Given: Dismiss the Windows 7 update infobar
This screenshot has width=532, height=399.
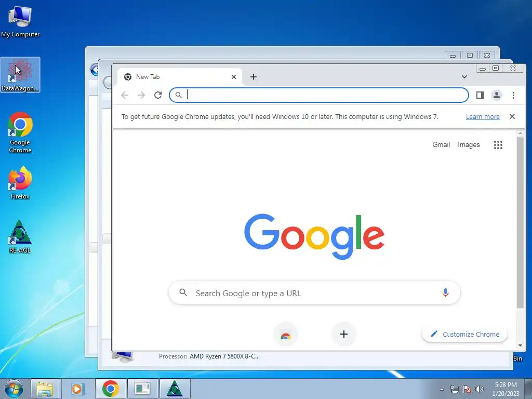Looking at the screenshot, I should coord(512,116).
